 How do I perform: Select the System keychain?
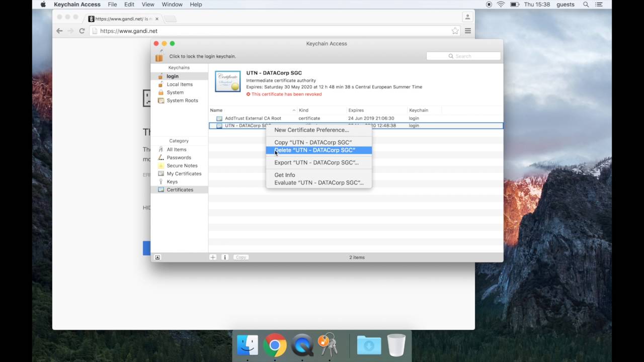pos(179,93)
